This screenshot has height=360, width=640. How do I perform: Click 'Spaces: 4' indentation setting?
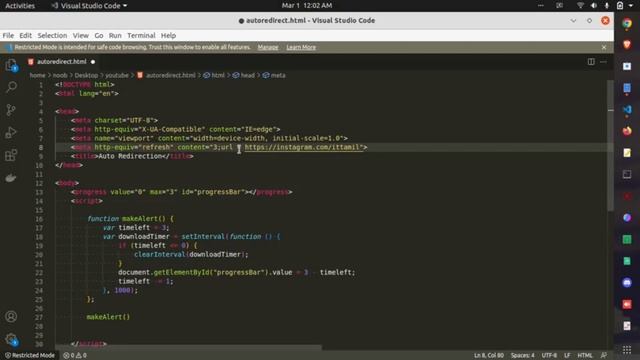click(522, 356)
